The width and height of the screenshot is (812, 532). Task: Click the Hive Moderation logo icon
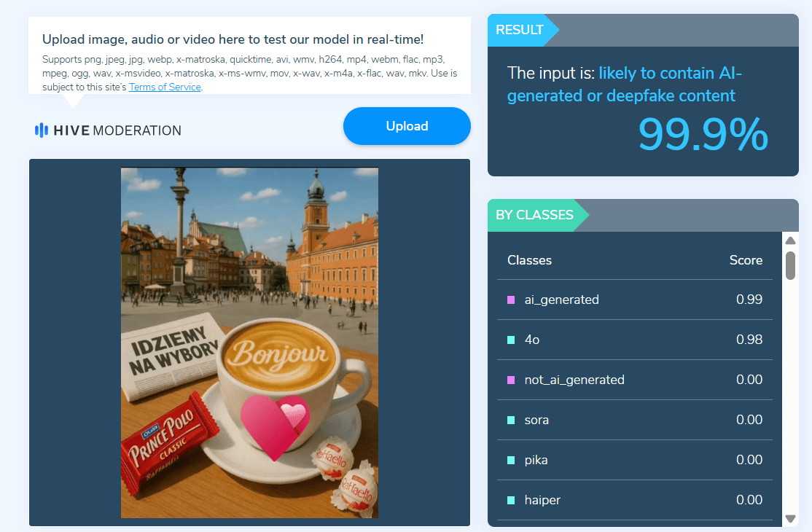pos(42,130)
